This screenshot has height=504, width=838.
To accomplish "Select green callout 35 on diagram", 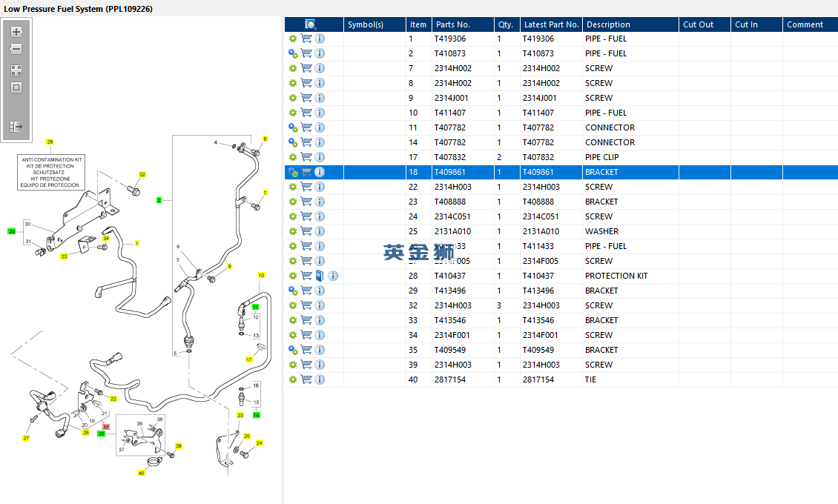I will coord(101,434).
